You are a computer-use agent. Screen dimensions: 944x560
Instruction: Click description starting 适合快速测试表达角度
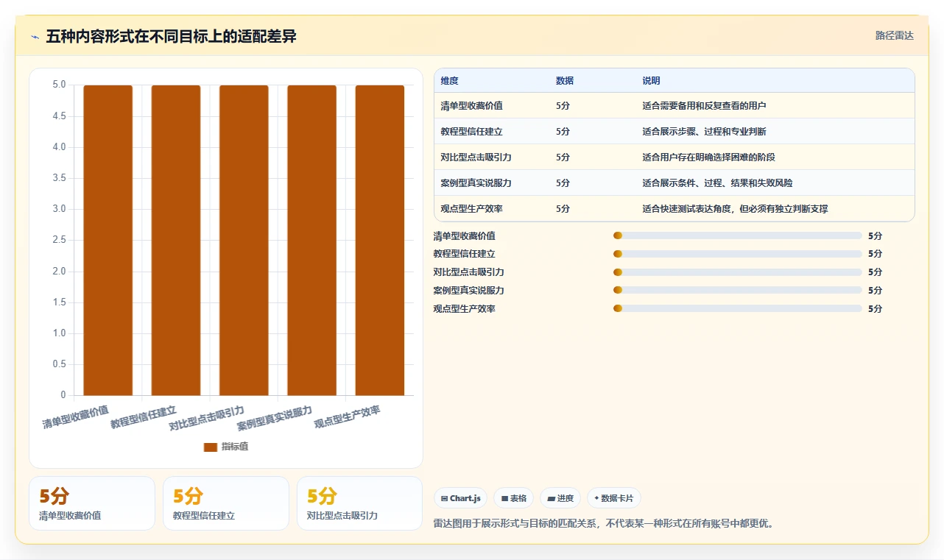[x=735, y=209]
